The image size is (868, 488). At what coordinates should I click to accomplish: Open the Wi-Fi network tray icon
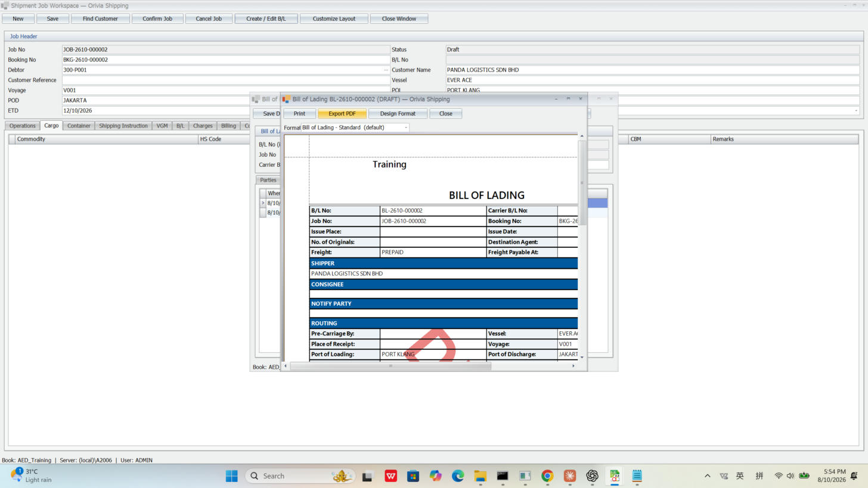click(x=779, y=475)
